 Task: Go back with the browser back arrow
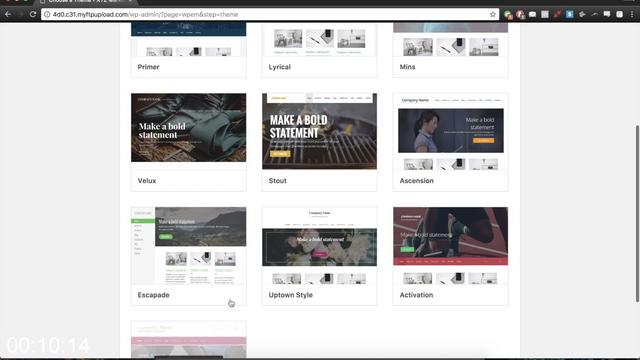(8, 14)
